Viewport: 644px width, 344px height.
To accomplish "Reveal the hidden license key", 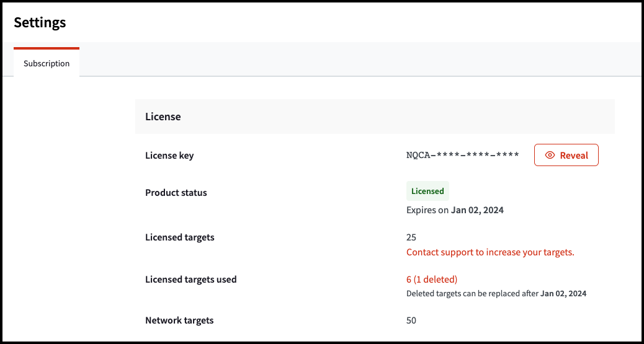I will coord(566,156).
